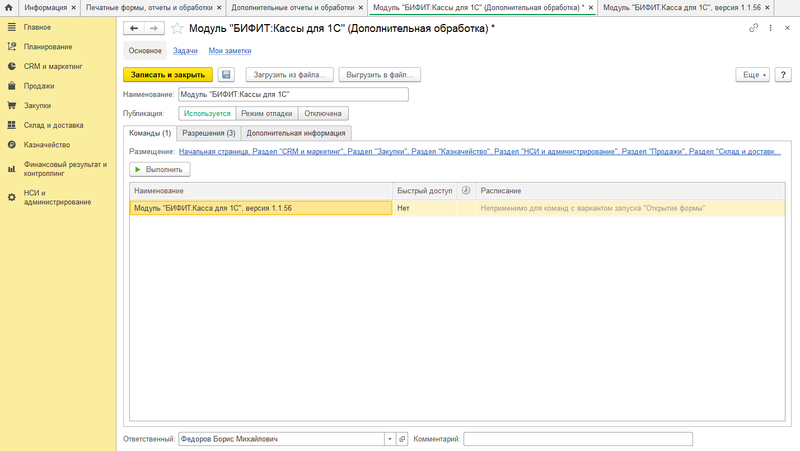Click the Быстрый доступ column header

424,191
